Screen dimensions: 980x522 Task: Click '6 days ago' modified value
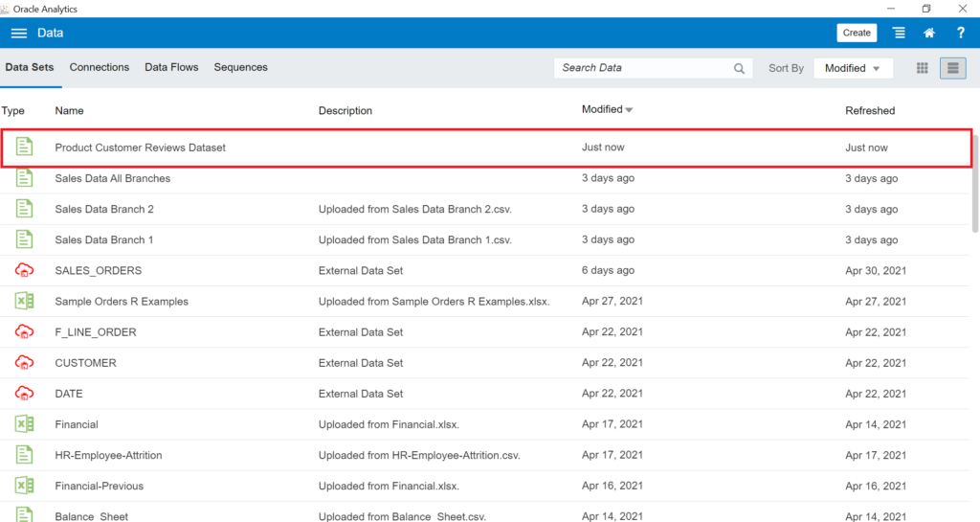(x=608, y=270)
